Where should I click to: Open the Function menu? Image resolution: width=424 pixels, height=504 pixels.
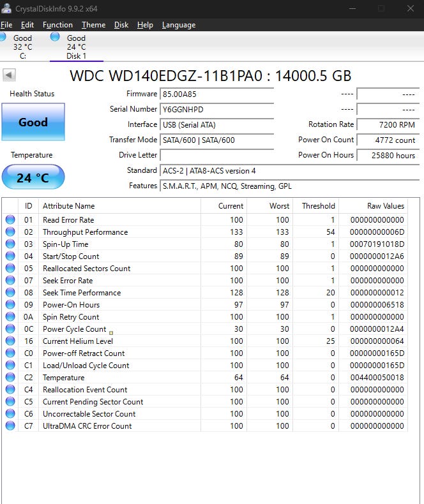click(x=57, y=25)
